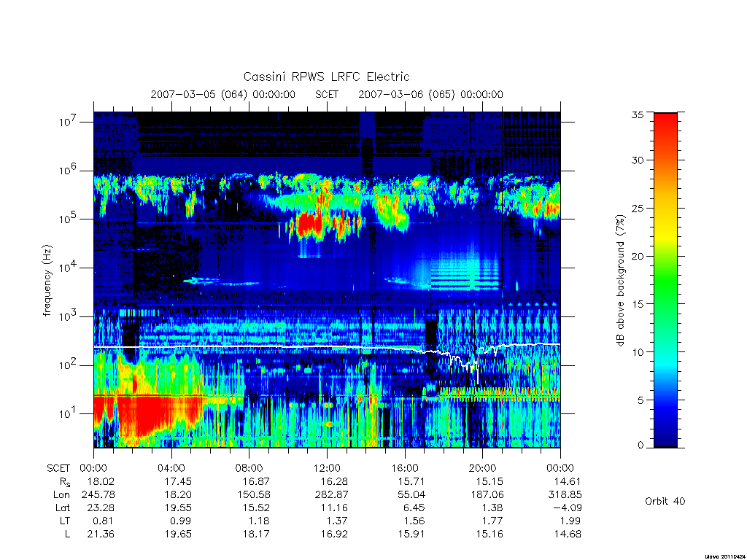This screenshot has height=560, width=747.
Task: Click the colorbar tick value 20
Action: pyautogui.click(x=637, y=256)
